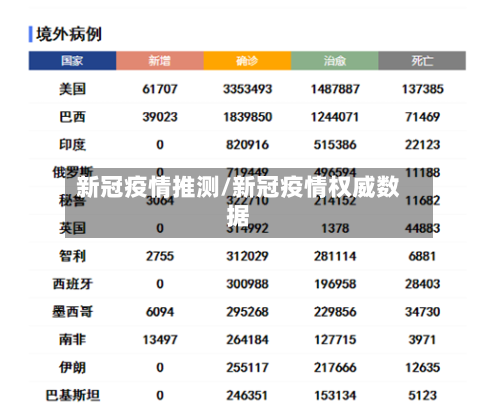Click death count 137385

tap(422, 89)
